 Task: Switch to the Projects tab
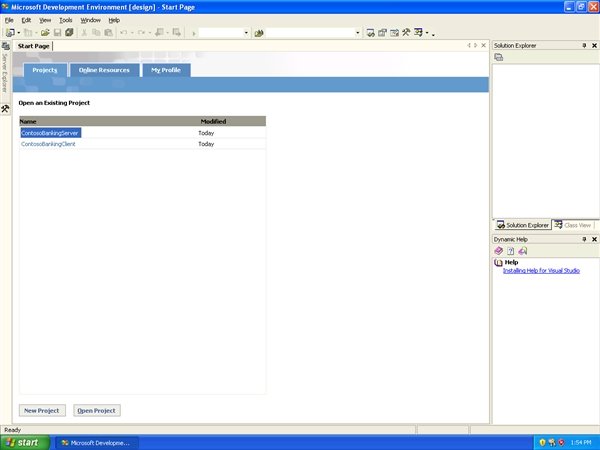pos(45,70)
